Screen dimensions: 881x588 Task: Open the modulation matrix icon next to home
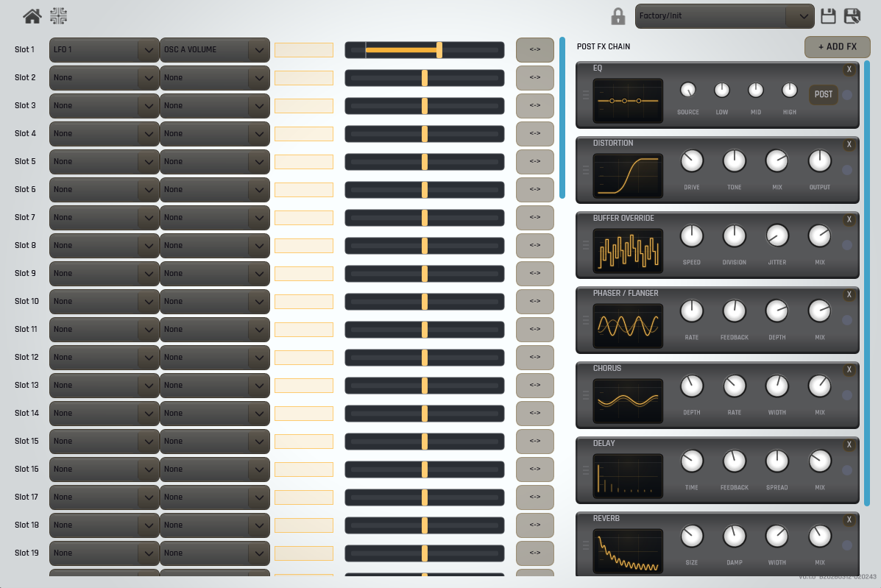[58, 15]
